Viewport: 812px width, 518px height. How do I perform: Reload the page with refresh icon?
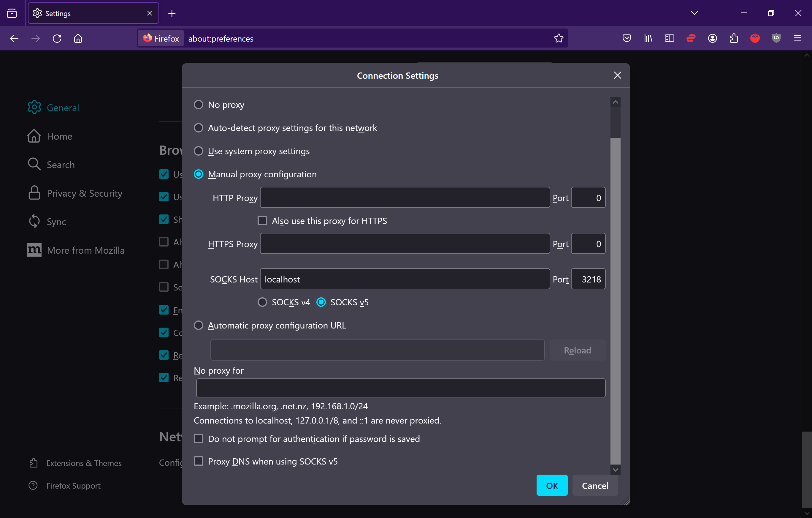[57, 39]
